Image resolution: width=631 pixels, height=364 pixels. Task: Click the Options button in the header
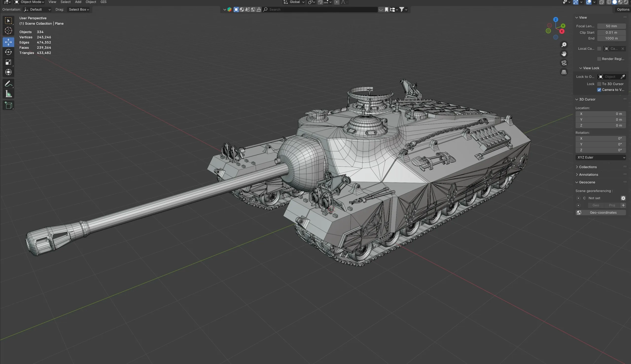(623, 9)
